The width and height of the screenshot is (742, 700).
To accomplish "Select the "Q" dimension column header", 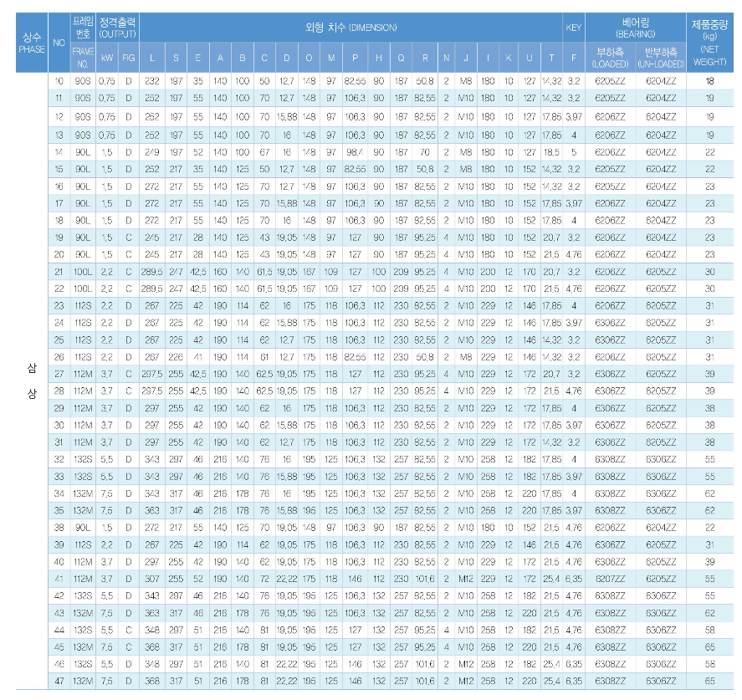I will [401, 57].
